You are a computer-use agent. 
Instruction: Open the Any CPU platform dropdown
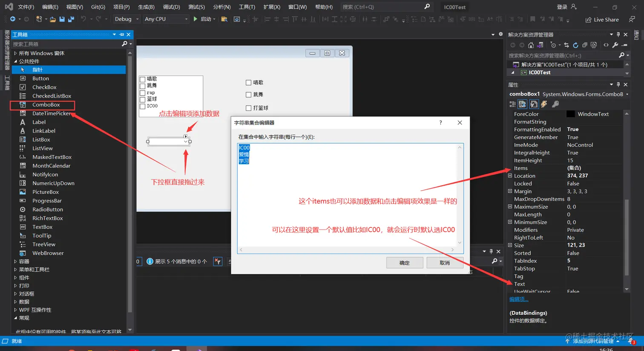[166, 19]
